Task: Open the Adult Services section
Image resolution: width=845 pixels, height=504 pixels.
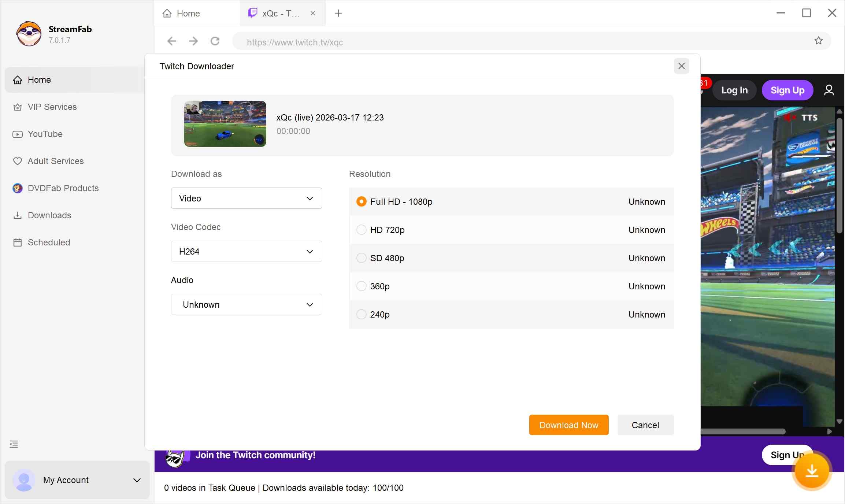Action: coord(55,161)
